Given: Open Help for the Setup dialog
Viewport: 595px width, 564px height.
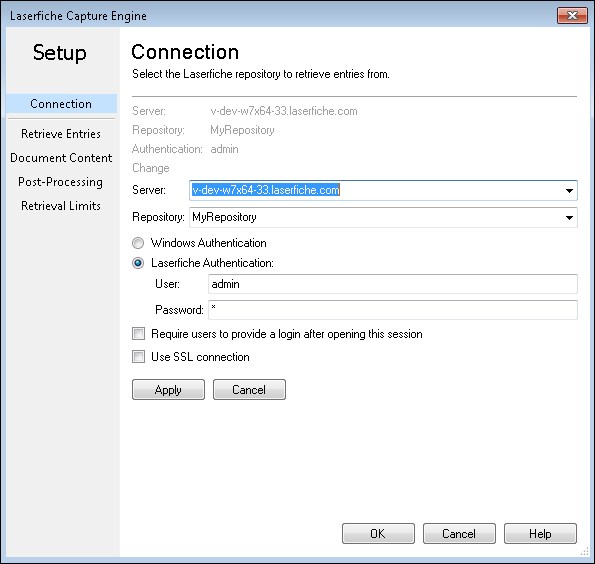Looking at the screenshot, I should click(540, 534).
